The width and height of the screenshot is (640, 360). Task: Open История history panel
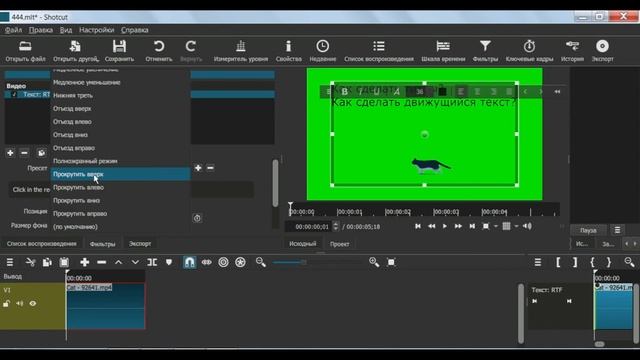click(572, 51)
